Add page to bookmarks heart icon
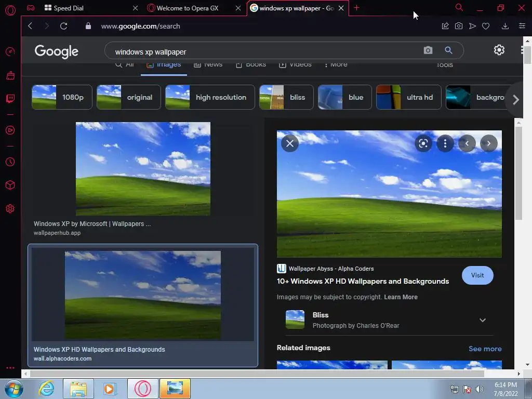Screen dimensions: 532x399 [x=486, y=26]
